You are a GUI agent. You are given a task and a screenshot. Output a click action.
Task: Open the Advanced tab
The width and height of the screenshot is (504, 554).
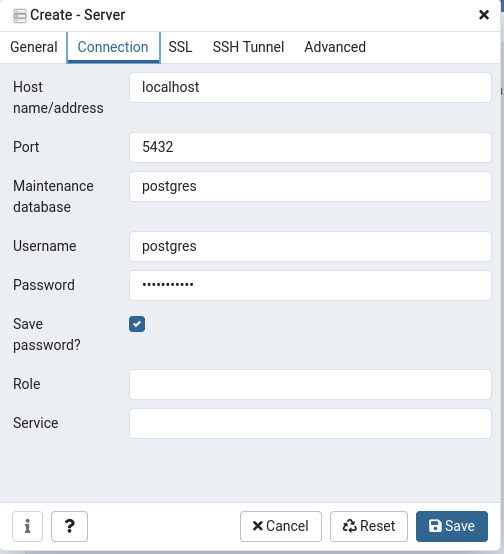pyautogui.click(x=335, y=47)
